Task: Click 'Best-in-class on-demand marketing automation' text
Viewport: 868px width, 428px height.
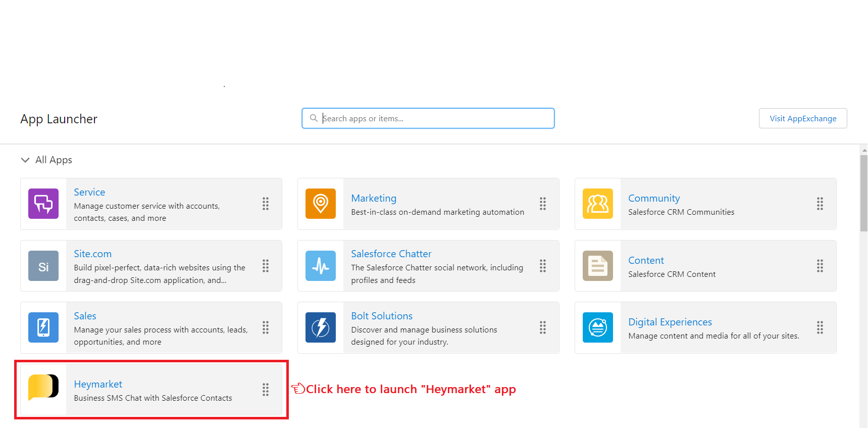Action: coord(438,212)
